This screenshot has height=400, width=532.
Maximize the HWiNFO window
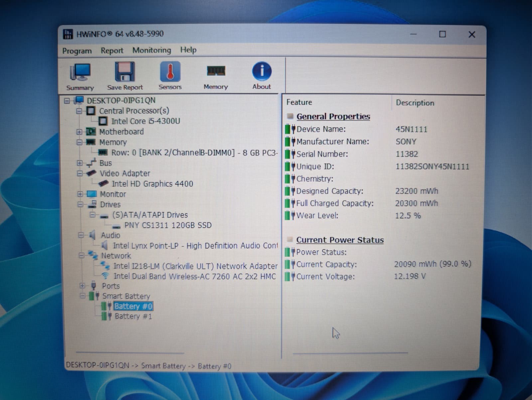(x=442, y=34)
